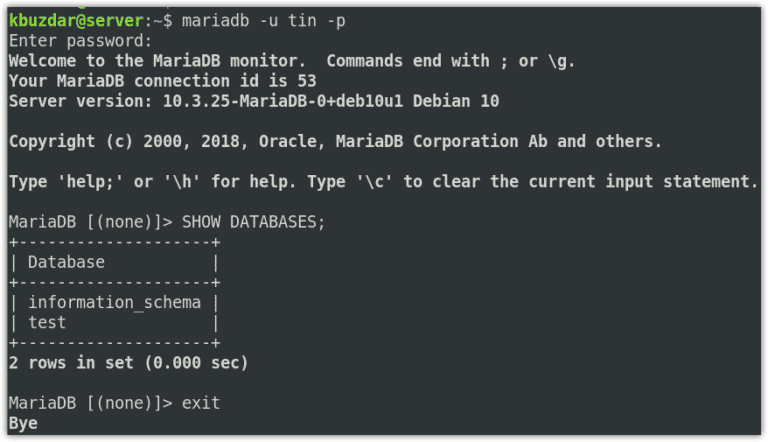Click the 'Bye' output line
Image resolution: width=768 pixels, height=442 pixels.
click(23, 423)
